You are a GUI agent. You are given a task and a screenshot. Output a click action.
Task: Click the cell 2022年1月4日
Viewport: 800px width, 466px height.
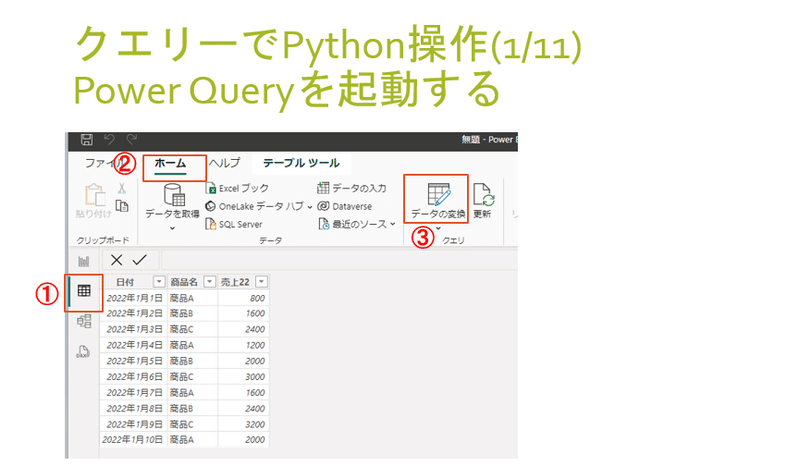pyautogui.click(x=135, y=345)
